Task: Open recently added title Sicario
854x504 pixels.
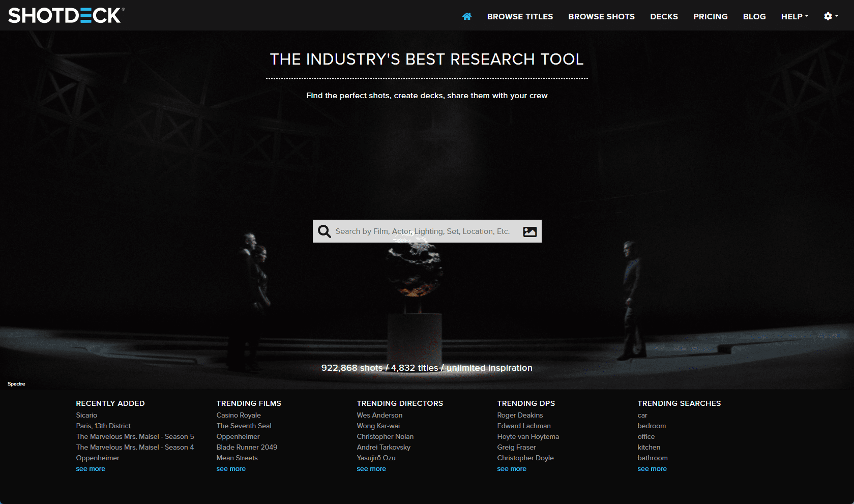Action: point(86,415)
